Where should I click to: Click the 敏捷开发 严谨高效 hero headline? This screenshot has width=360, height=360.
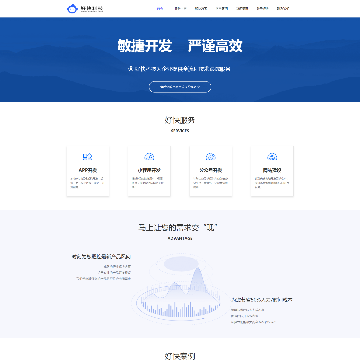click(x=180, y=46)
